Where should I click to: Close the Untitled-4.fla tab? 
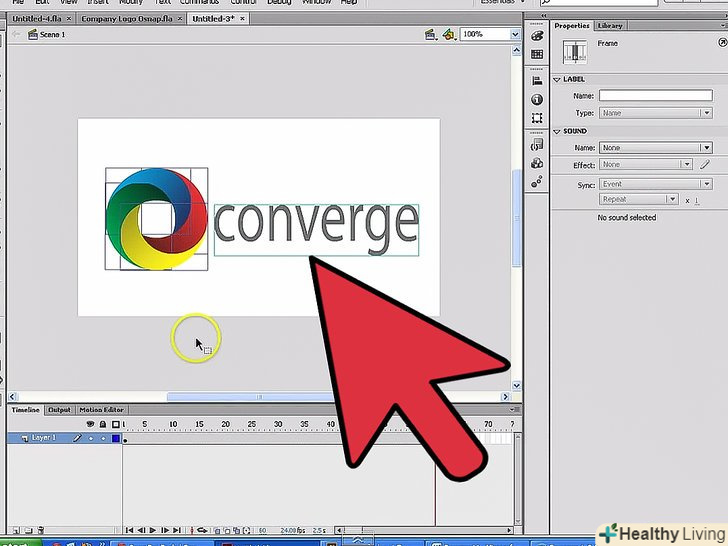pos(69,19)
